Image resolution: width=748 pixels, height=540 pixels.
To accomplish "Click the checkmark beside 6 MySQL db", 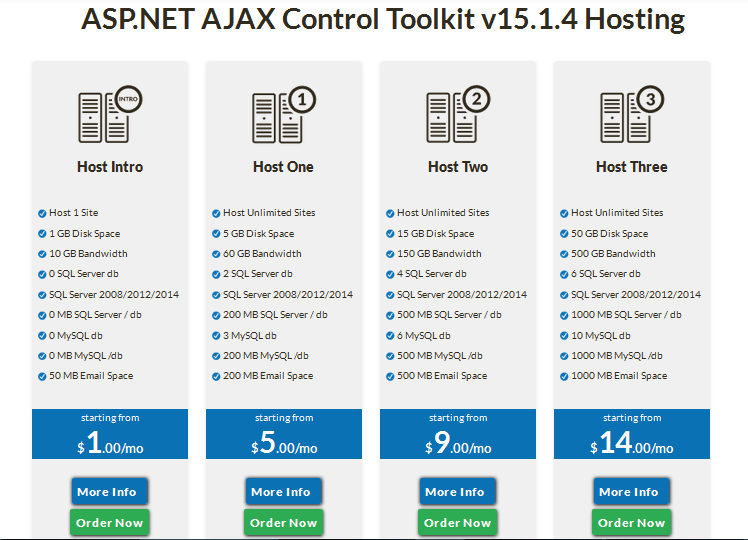I will tap(390, 336).
